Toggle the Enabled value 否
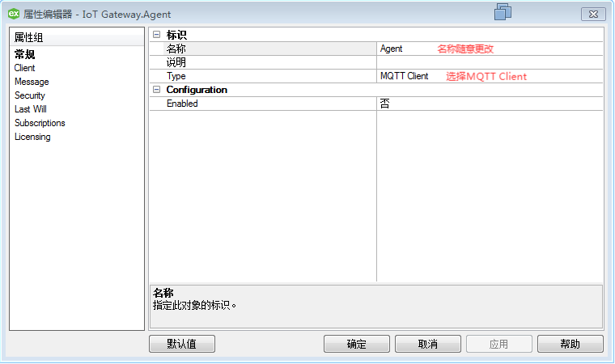The height and width of the screenshot is (364, 615). pos(490,104)
